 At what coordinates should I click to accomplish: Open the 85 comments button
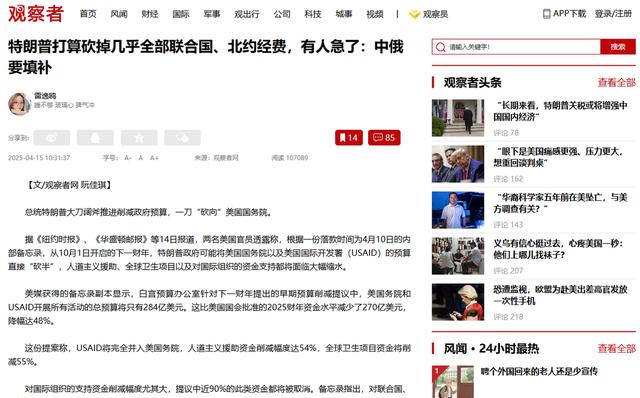point(384,138)
